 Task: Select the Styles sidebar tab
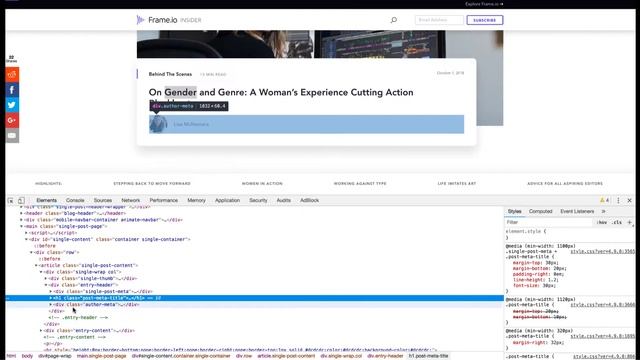point(514,211)
